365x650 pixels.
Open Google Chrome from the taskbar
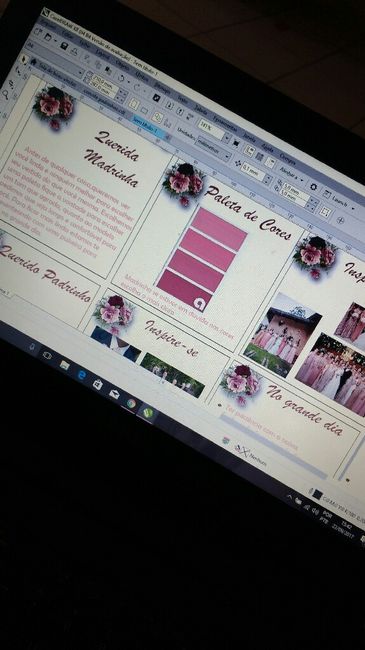pyautogui.click(x=131, y=403)
